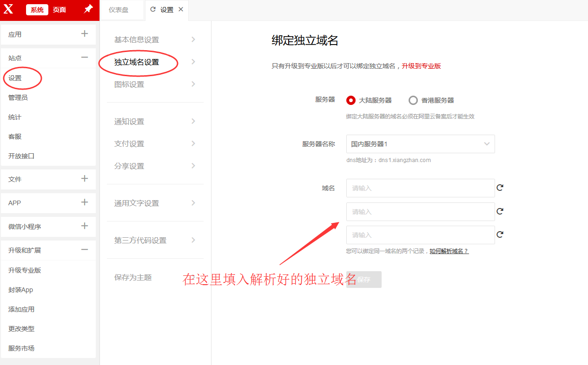The width and height of the screenshot is (588, 365).
Task: Click the 升级到专业版 red link
Action: click(421, 66)
